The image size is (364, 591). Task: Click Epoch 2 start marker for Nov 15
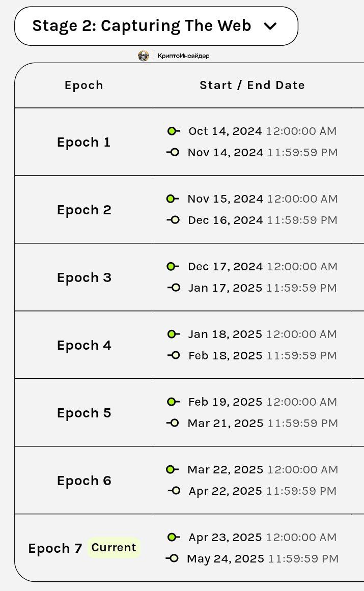[x=173, y=199]
